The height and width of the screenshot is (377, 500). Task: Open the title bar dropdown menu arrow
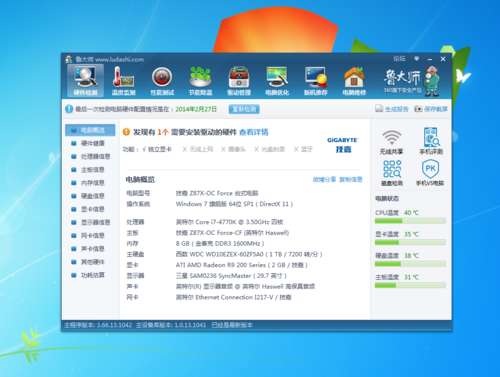click(416, 59)
